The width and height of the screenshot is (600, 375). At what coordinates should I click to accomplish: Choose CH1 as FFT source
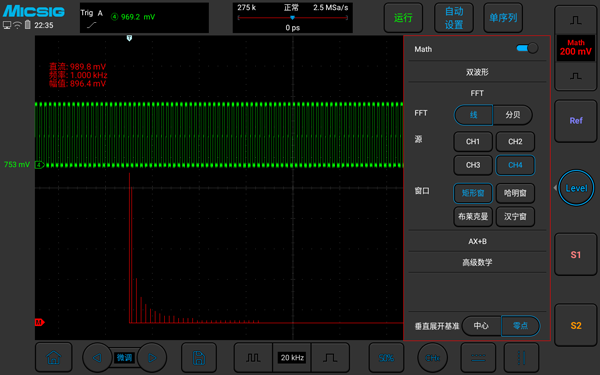coord(473,142)
